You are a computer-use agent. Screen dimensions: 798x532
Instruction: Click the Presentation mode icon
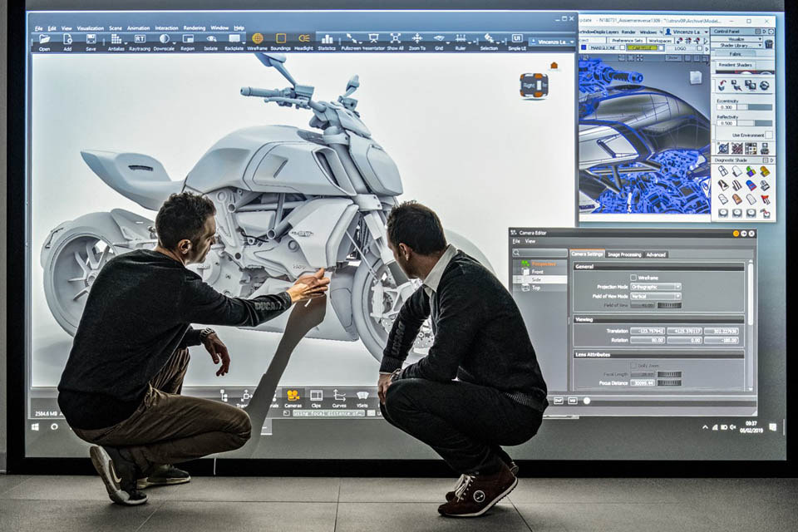(373, 38)
